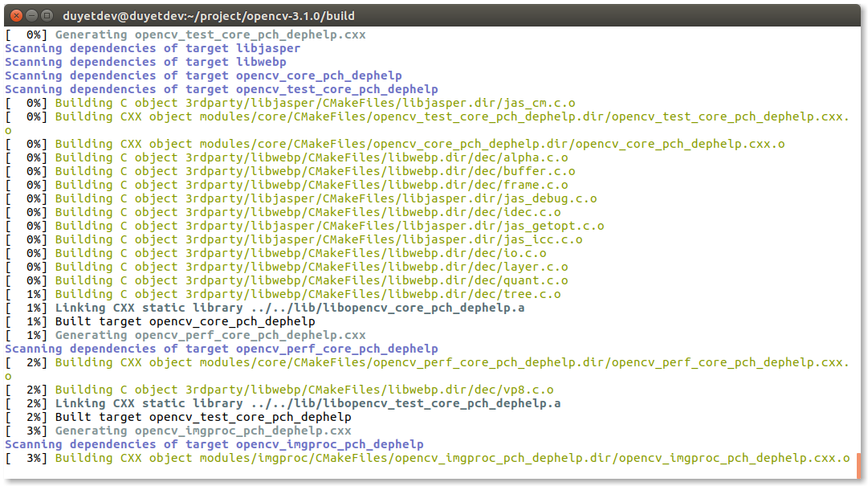Viewport: 868px width, 486px height.
Task: Click 'Generating opencv_imgproc_pch_dephelp.cxx' line
Action: point(178,431)
